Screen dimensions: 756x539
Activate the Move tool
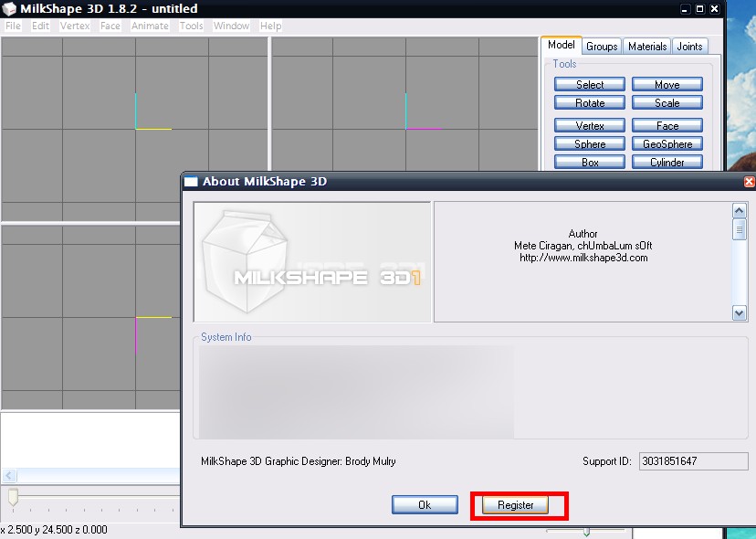point(667,85)
